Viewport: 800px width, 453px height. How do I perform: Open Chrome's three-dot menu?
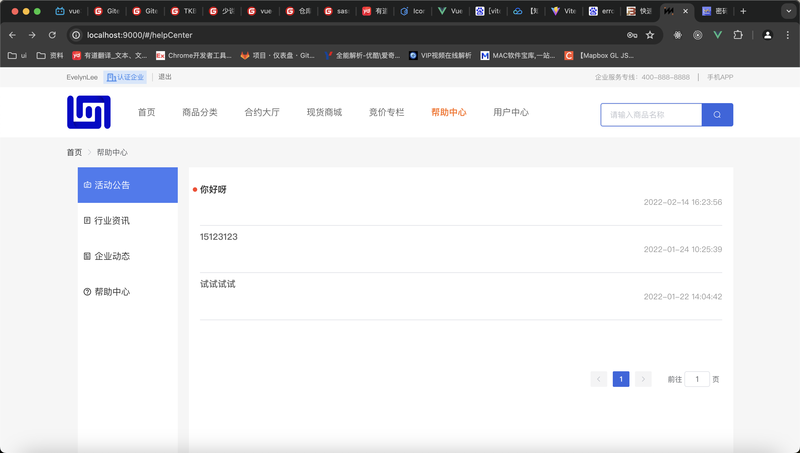[787, 34]
